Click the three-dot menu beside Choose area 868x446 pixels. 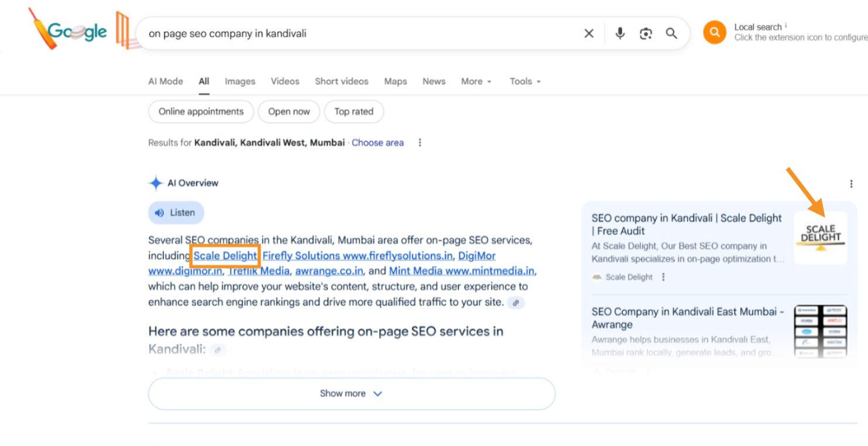[420, 143]
